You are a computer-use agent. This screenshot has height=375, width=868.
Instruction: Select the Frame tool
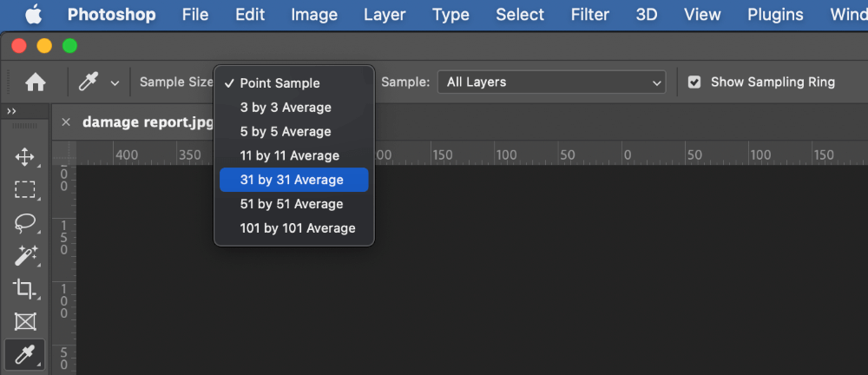[x=25, y=322]
